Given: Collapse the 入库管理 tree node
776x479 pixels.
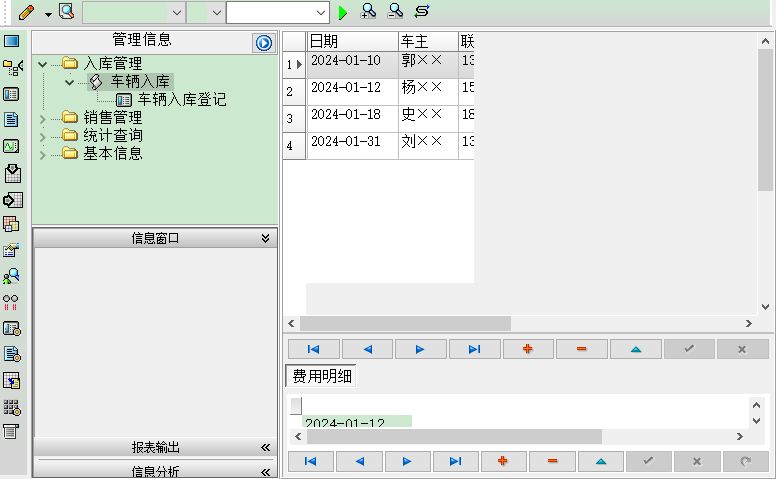Looking at the screenshot, I should pyautogui.click(x=43, y=64).
